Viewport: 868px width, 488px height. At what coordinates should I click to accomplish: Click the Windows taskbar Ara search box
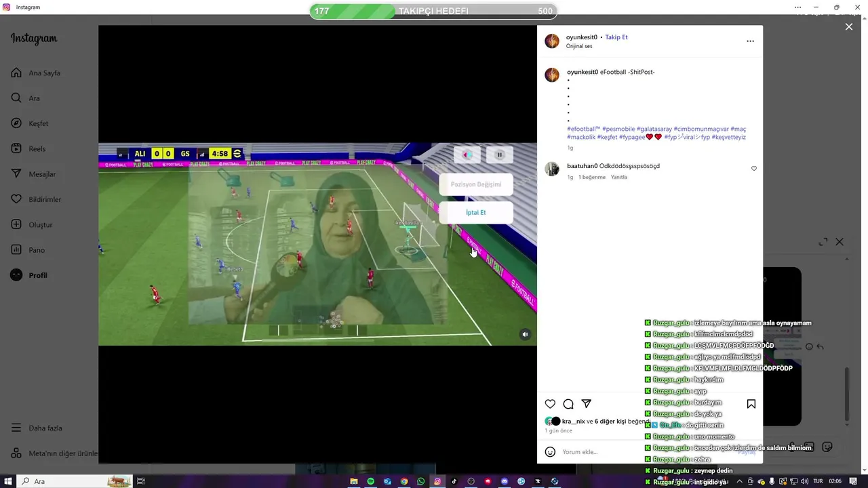click(75, 481)
